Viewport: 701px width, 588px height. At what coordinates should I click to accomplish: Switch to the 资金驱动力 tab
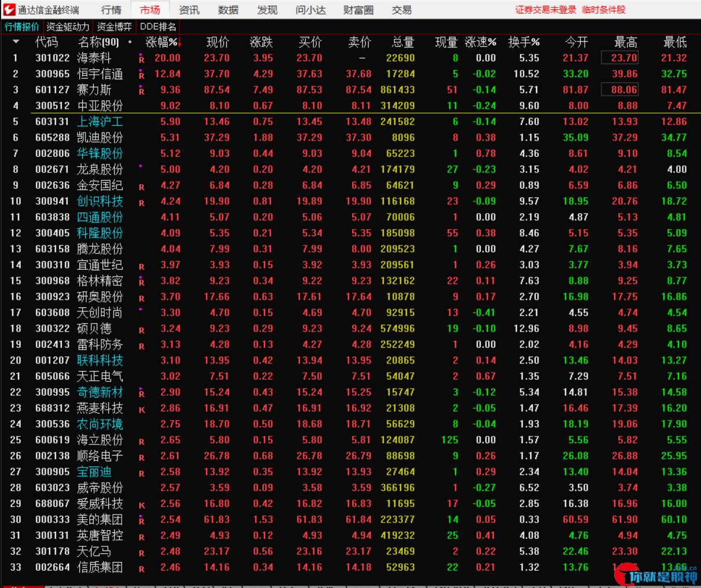68,27
